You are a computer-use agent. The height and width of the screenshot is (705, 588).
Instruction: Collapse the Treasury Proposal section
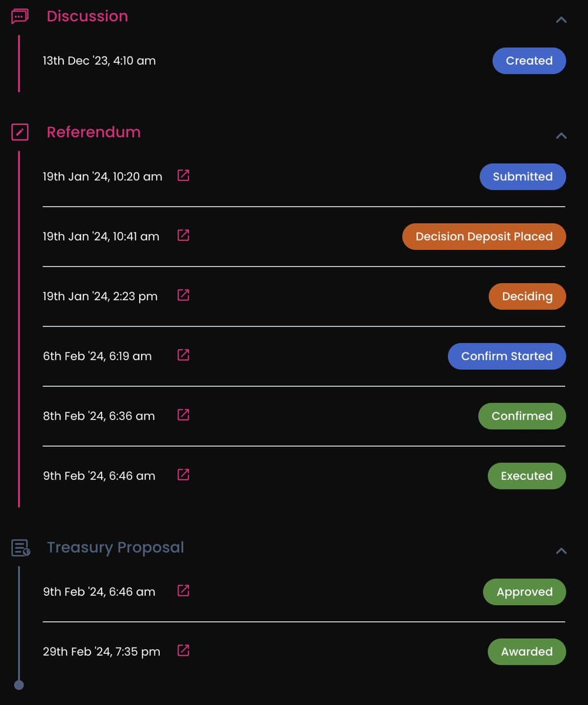click(x=562, y=551)
